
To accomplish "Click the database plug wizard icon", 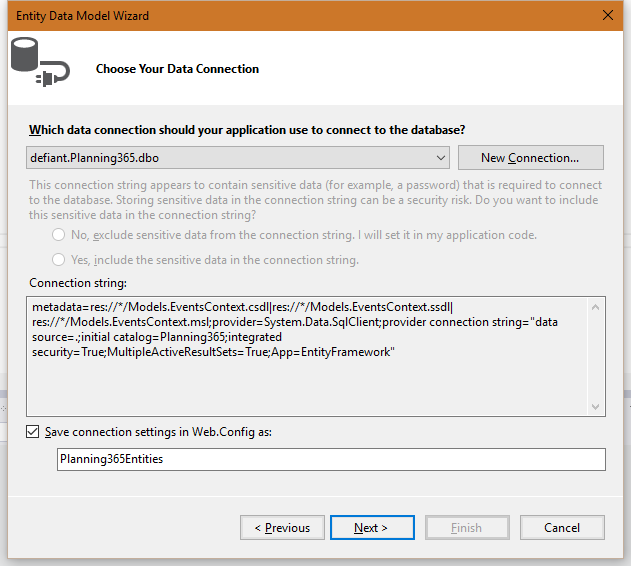I will [x=40, y=64].
